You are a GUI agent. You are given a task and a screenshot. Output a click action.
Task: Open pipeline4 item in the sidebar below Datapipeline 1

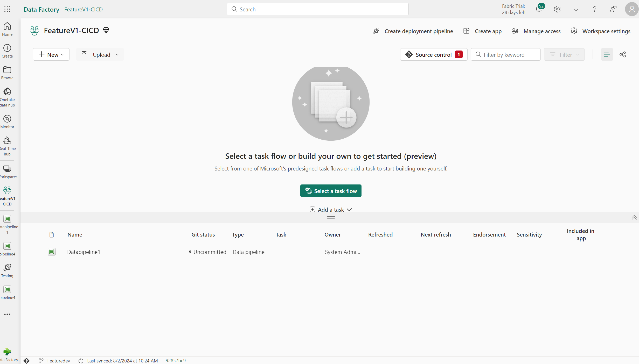click(7, 249)
